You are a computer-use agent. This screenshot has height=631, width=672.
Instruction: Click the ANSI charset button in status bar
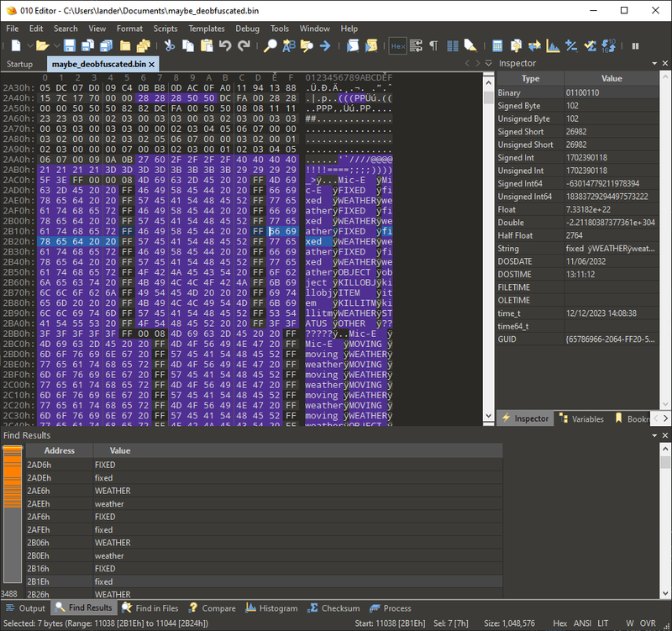(582, 623)
